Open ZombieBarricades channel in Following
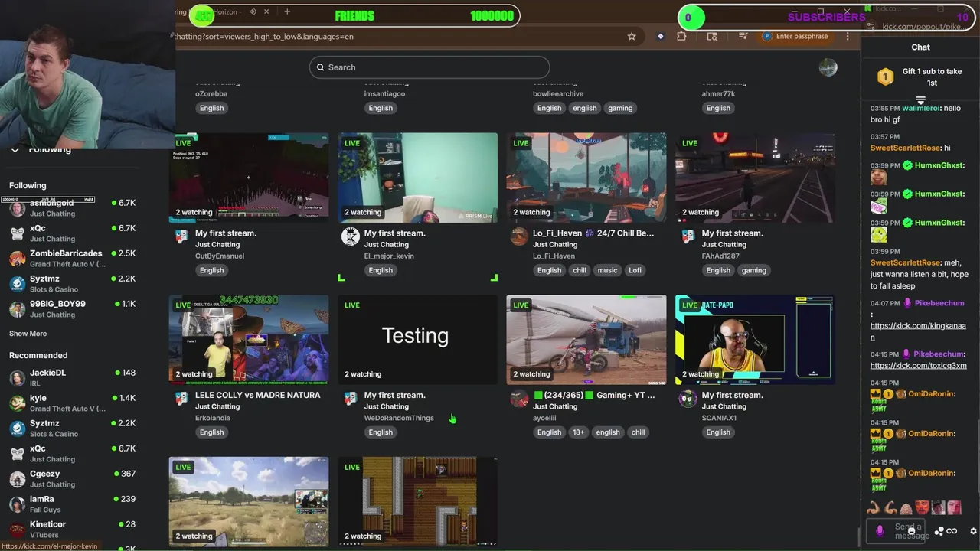Image resolution: width=980 pixels, height=551 pixels. (72, 258)
